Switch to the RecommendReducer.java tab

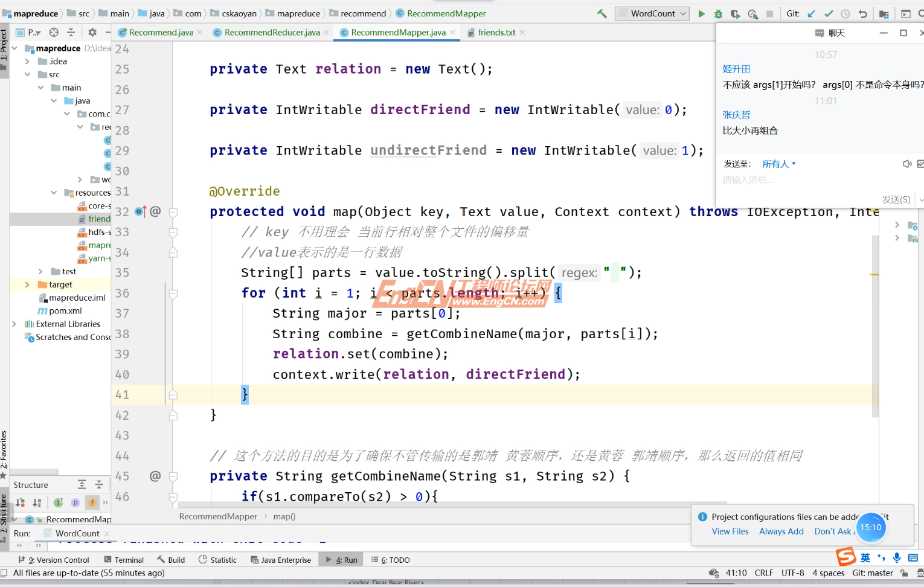(270, 32)
